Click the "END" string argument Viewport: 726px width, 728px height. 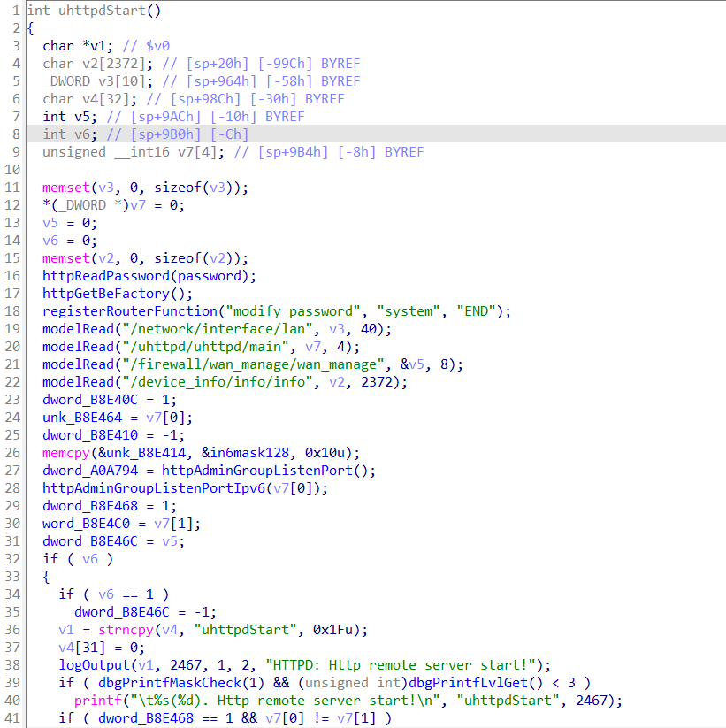click(476, 311)
